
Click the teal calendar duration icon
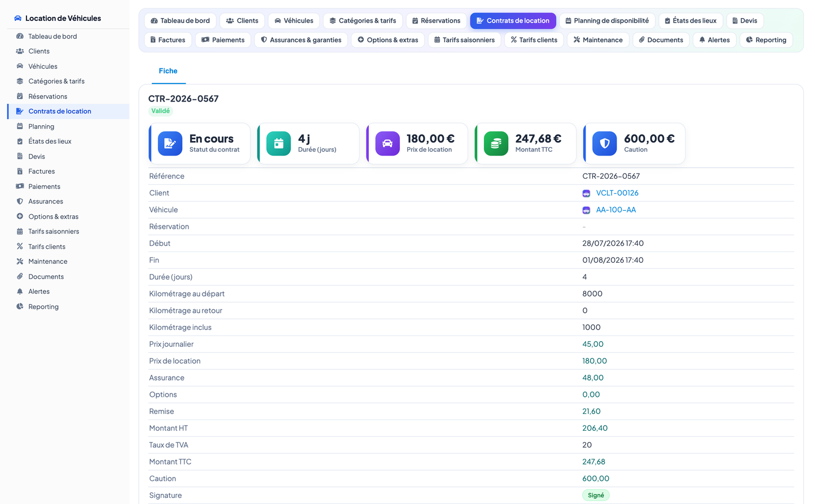click(x=279, y=144)
